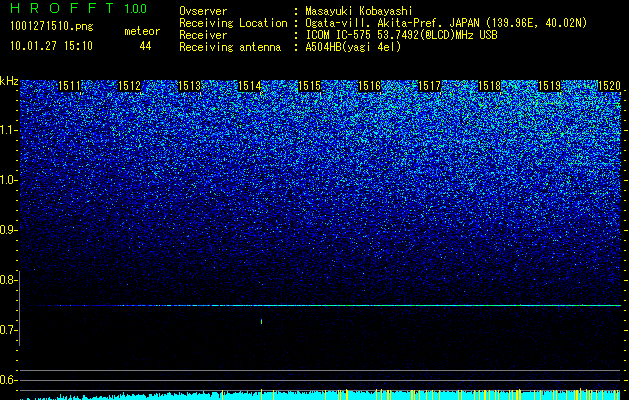Click the Ovserver label
This screenshot has width=629, height=400.
pos(203,11)
